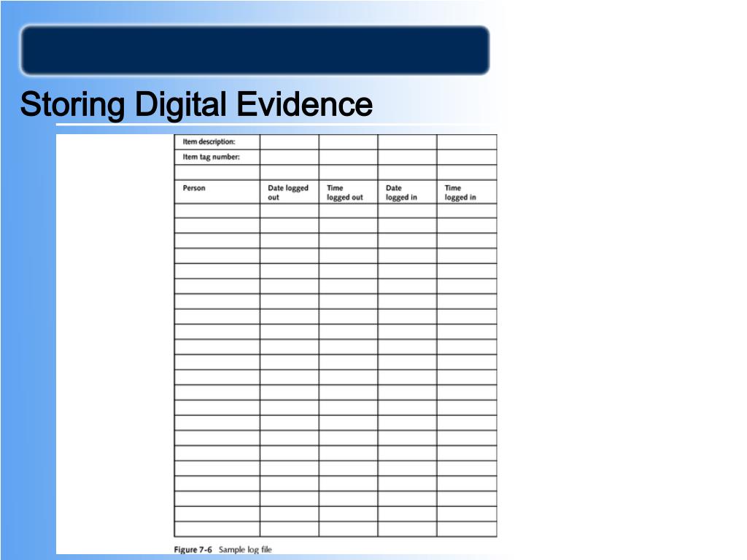
Task: Click the 'Time logged out' column header
Action: coord(348,192)
